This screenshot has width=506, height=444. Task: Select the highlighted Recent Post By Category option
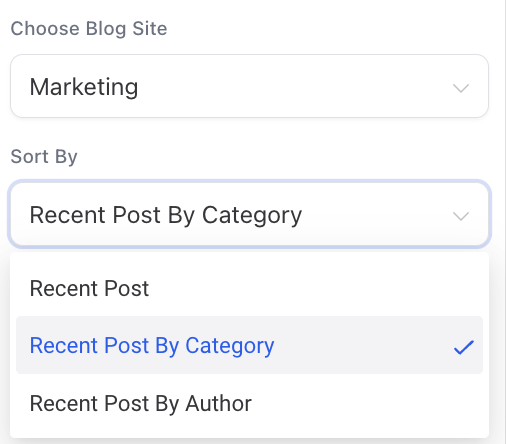(249, 345)
